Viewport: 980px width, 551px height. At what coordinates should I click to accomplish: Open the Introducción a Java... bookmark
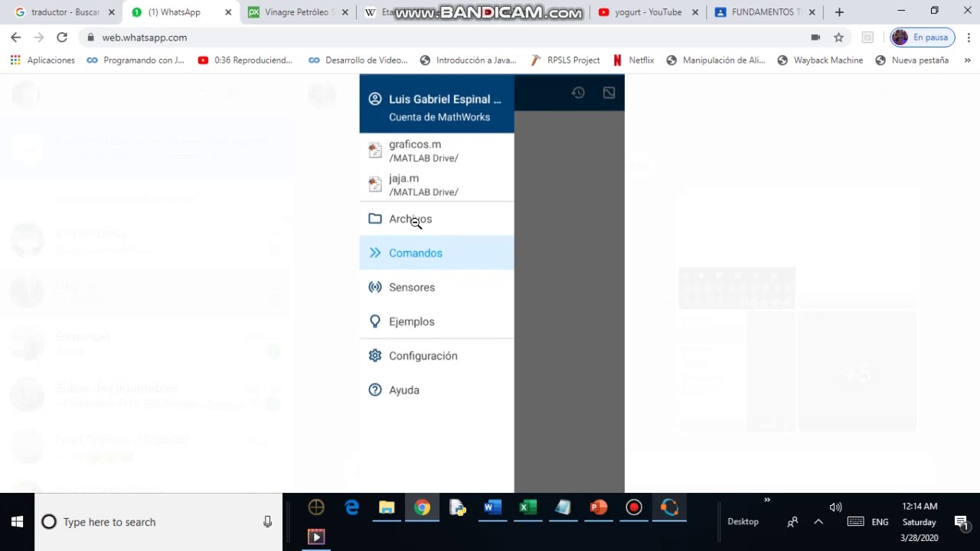[x=469, y=60]
